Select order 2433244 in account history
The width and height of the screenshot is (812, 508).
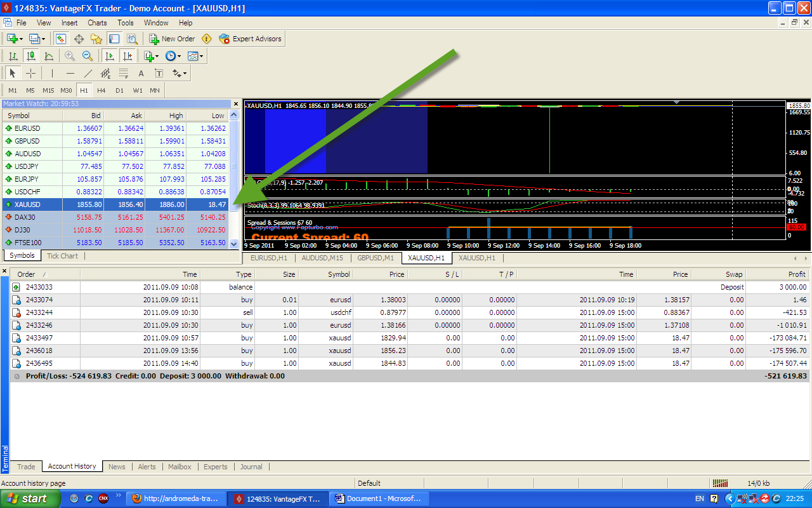pos(410,312)
